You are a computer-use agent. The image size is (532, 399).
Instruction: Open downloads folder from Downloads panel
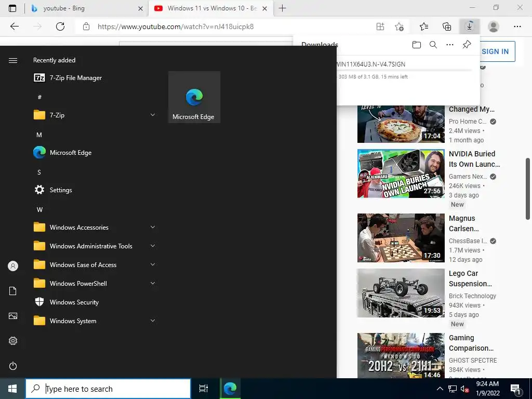tap(417, 45)
